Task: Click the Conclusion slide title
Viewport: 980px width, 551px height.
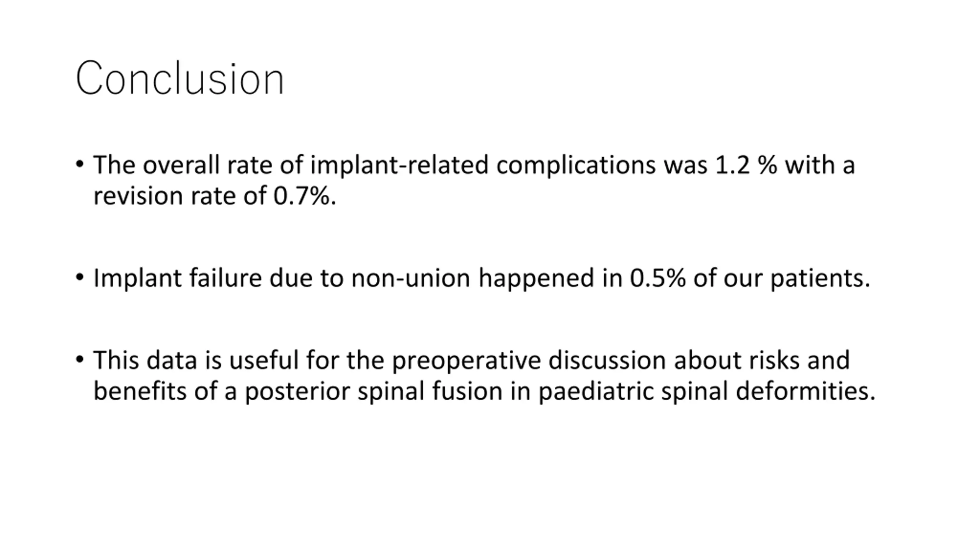Action: pyautogui.click(x=180, y=78)
